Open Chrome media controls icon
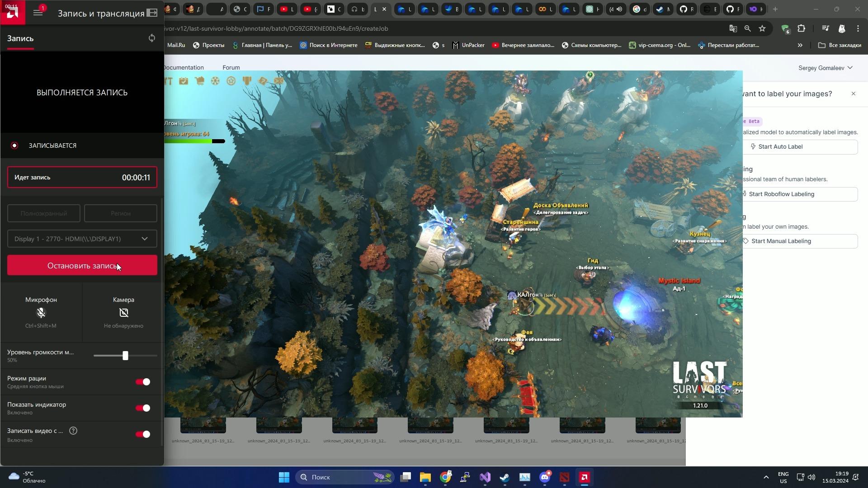The image size is (868, 488). point(826,28)
